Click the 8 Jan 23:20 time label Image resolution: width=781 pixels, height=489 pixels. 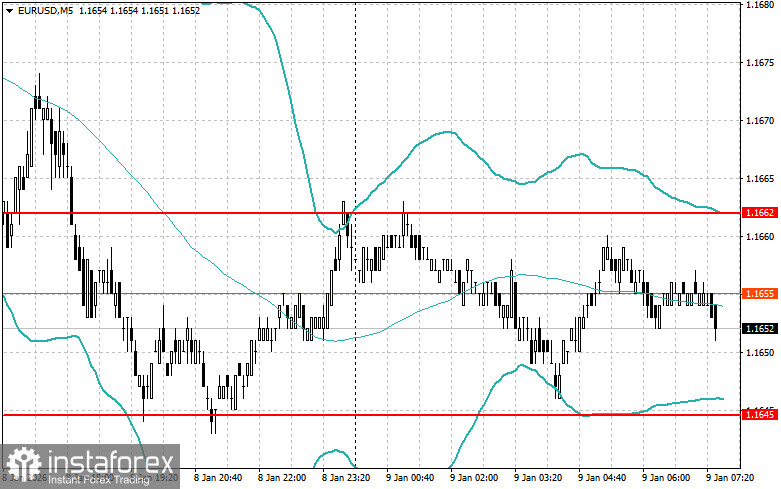[346, 478]
